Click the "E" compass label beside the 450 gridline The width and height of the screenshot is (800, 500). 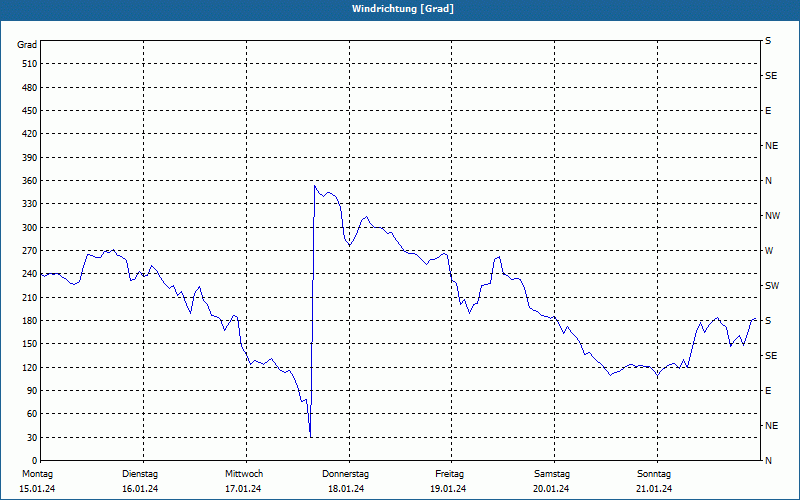[x=768, y=111]
